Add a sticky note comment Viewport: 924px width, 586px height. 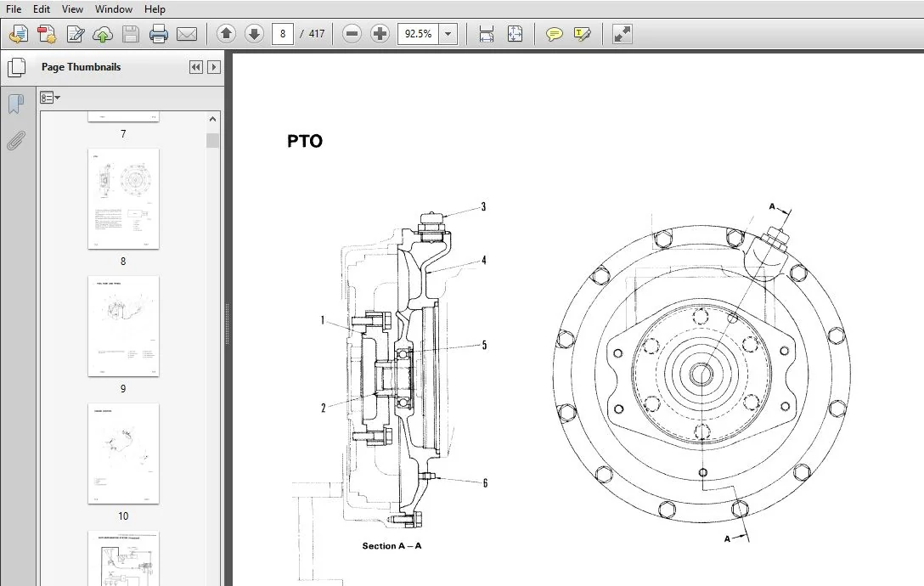click(554, 34)
